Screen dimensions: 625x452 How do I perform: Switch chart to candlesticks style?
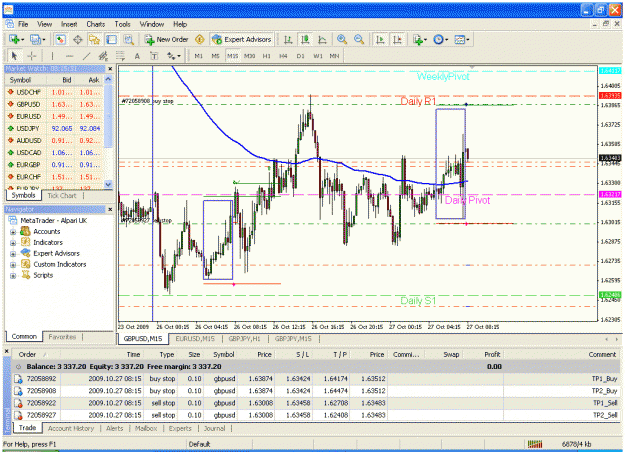point(305,39)
